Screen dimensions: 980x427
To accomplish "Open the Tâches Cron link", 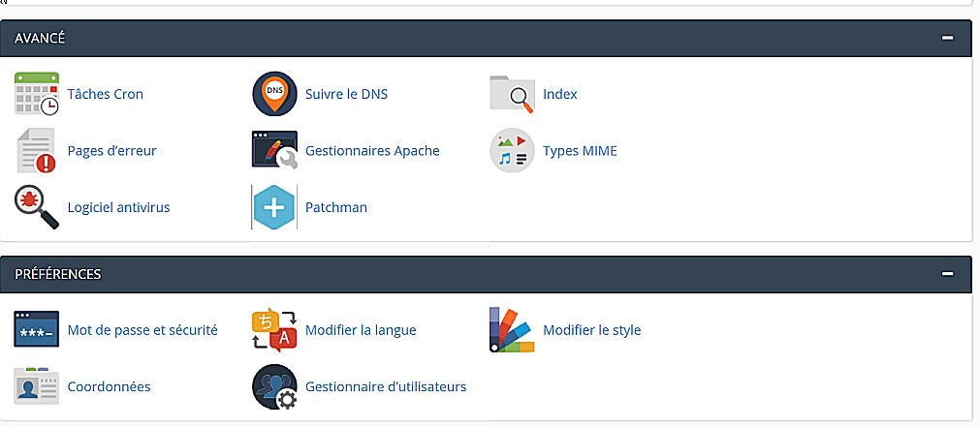I will coord(105,95).
